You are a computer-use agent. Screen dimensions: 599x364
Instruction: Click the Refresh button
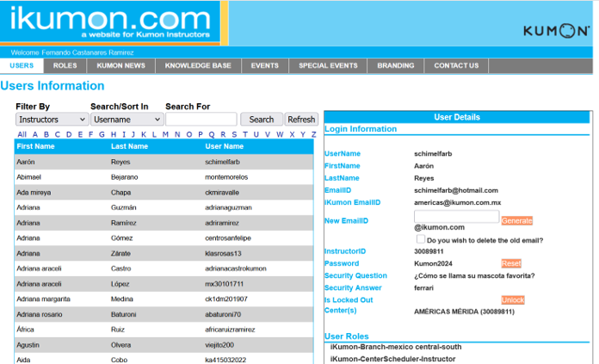(301, 120)
